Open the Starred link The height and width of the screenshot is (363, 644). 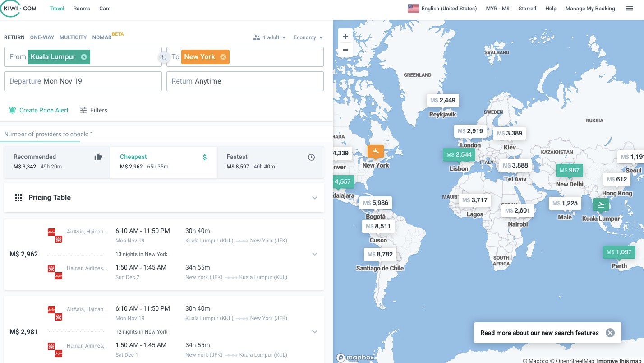pos(527,9)
